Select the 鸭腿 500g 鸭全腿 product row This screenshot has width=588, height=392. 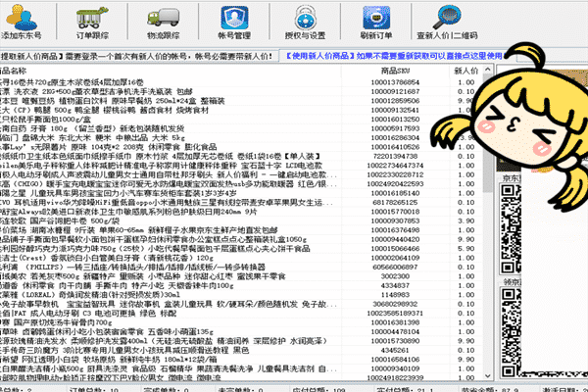tap(240, 110)
